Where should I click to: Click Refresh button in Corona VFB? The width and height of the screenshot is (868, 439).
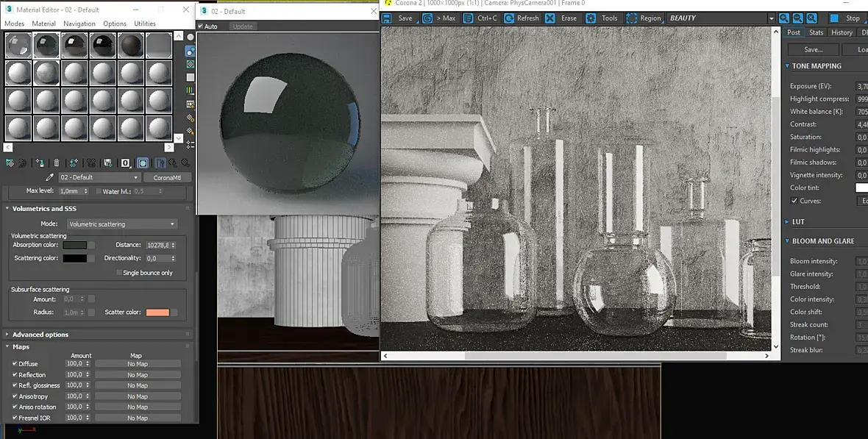tap(522, 18)
